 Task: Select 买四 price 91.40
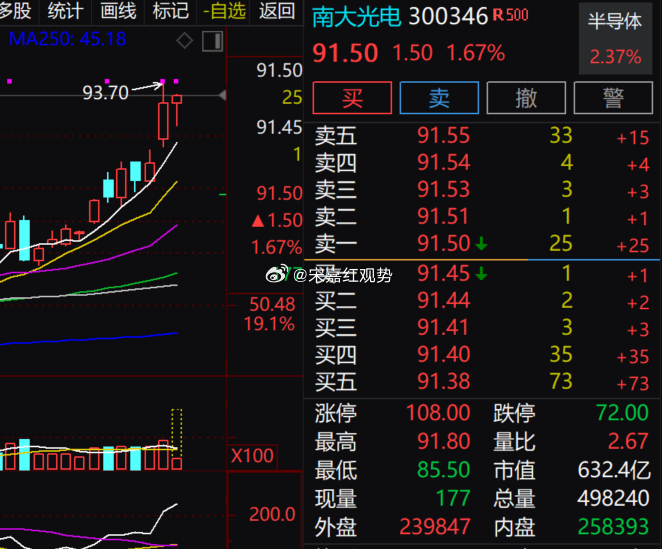[443, 355]
